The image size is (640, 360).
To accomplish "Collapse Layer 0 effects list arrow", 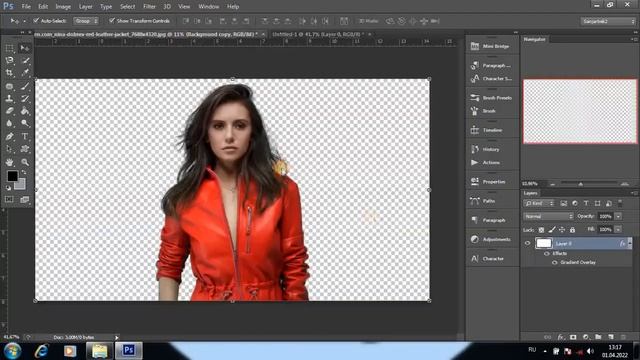I will coord(629,243).
